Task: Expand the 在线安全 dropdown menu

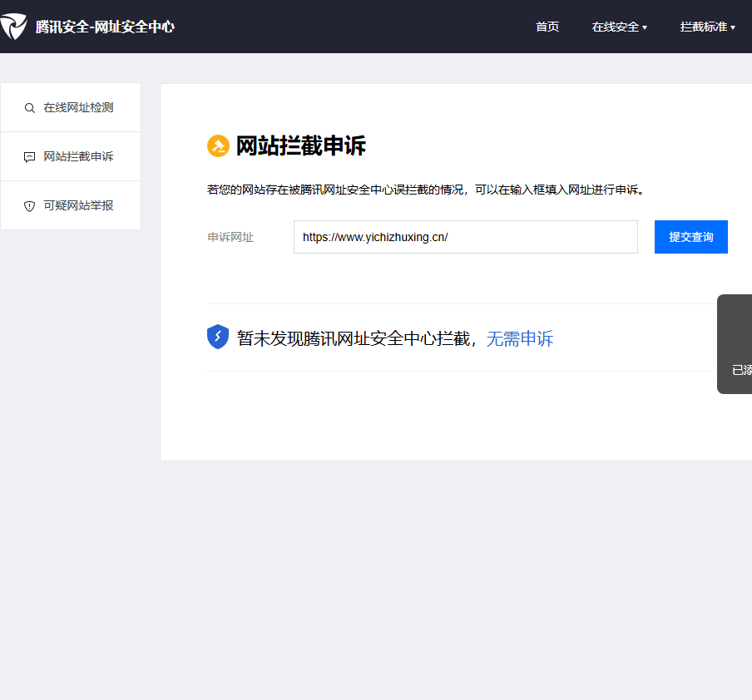Action: click(619, 27)
